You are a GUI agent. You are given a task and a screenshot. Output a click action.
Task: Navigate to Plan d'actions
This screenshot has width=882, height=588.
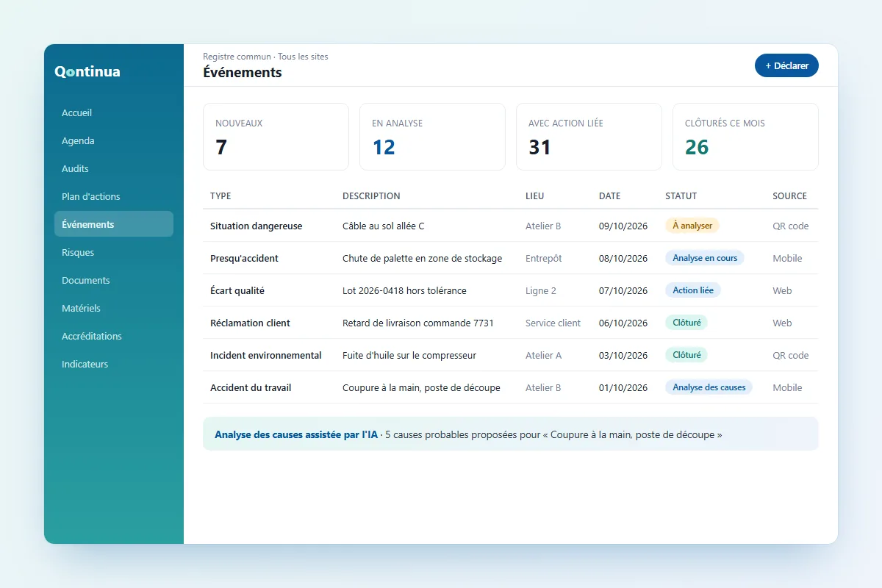tap(114, 197)
